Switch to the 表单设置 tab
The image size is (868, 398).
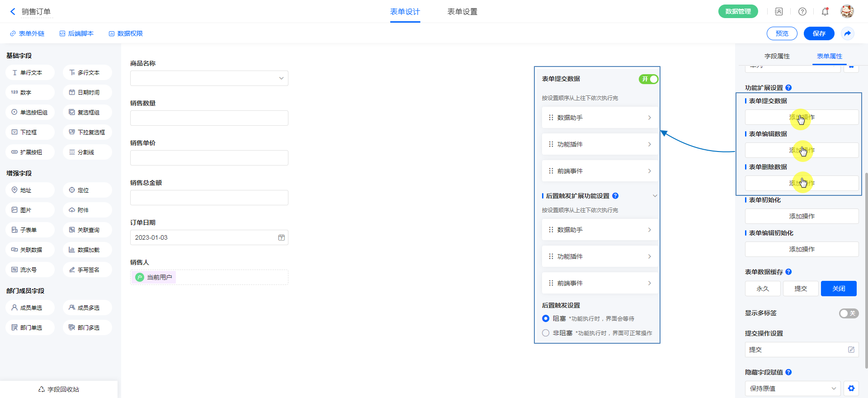pyautogui.click(x=462, y=12)
